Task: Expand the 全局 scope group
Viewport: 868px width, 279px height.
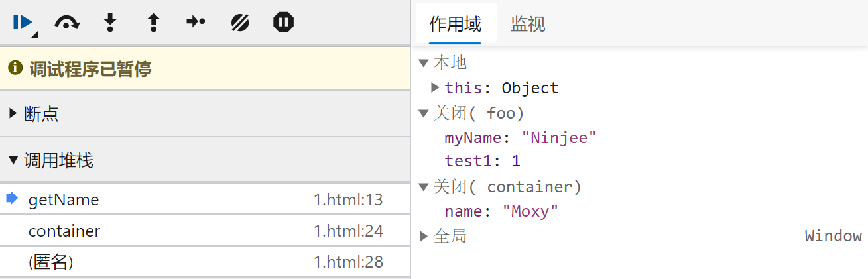Action: pos(424,236)
